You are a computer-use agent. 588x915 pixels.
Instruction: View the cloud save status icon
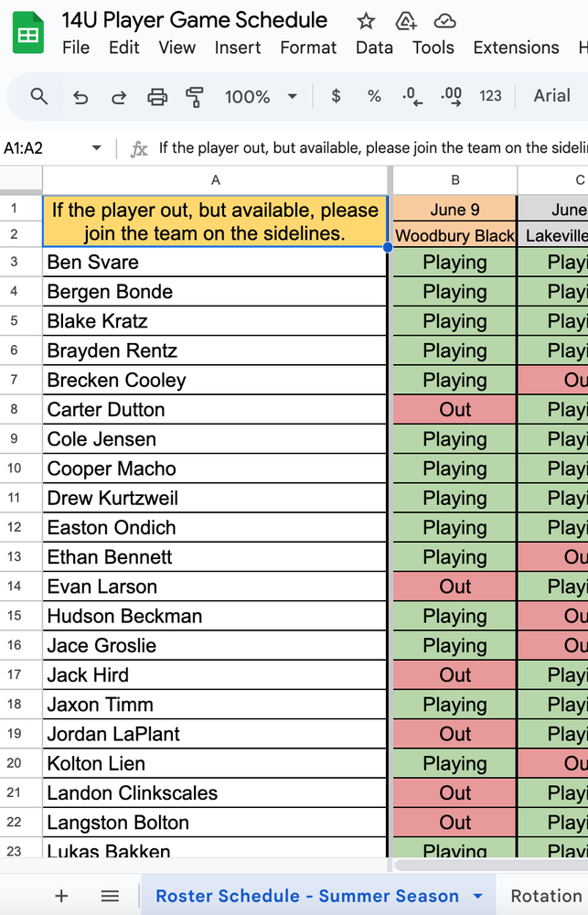click(x=444, y=21)
